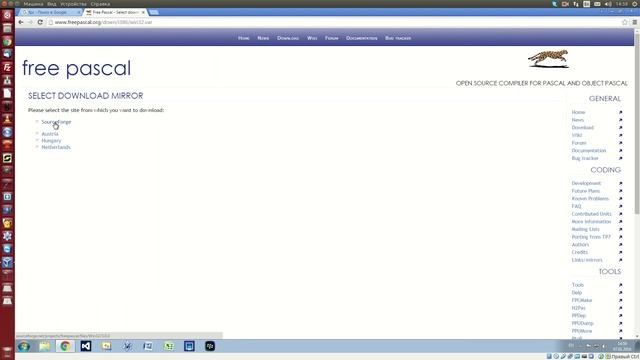Open News in the top navigation bar
Viewport: 640px width, 360px height.
[x=263, y=38]
